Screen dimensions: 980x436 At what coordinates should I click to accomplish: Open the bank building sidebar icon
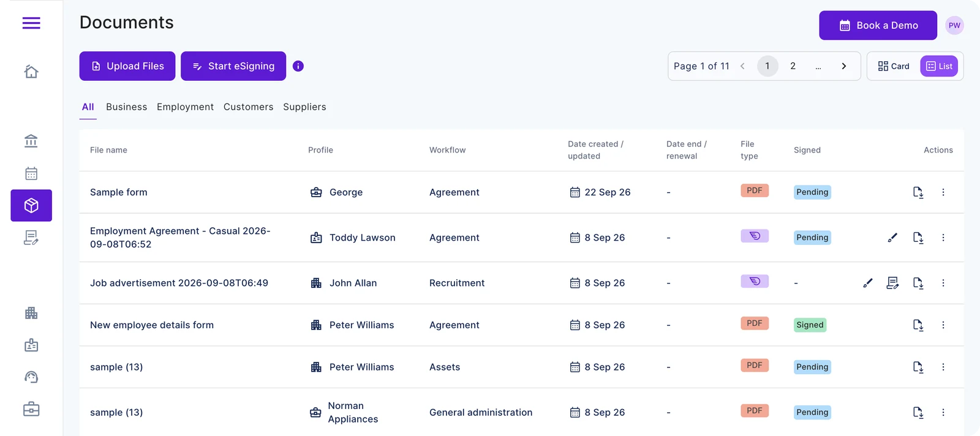(31, 141)
